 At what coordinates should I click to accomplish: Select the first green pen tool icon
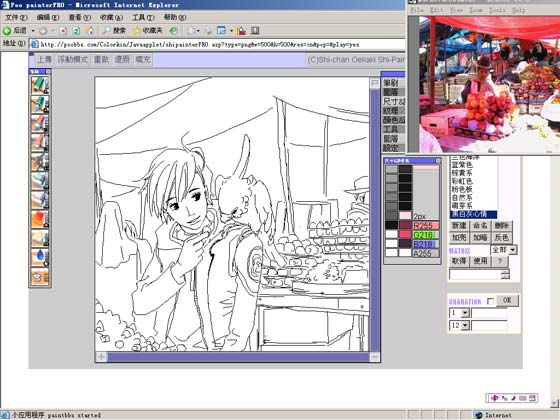point(40,85)
